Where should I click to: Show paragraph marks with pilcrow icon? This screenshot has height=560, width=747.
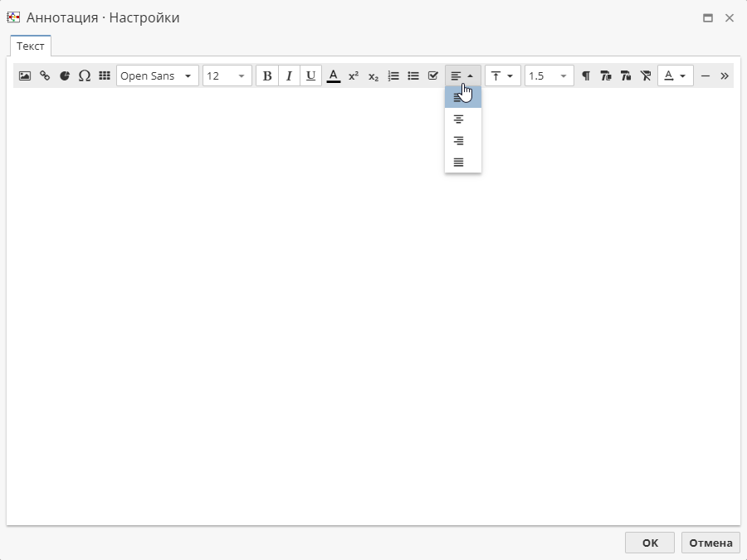coord(586,75)
